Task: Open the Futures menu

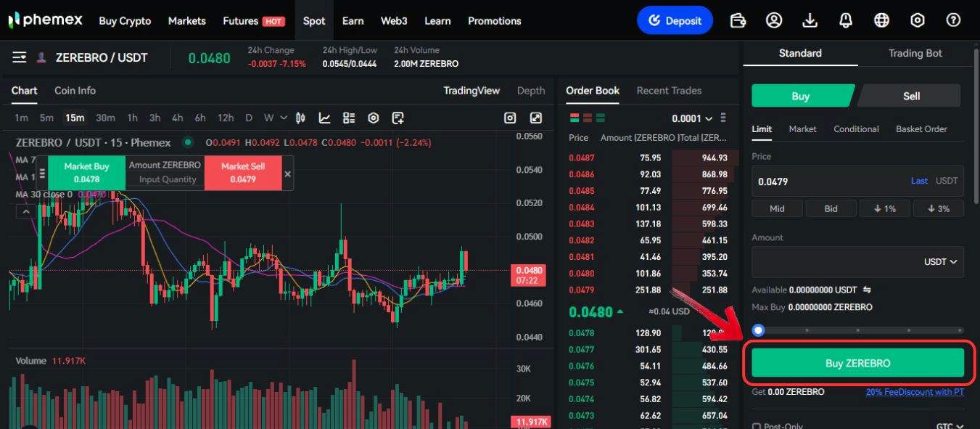Action: coord(254,20)
